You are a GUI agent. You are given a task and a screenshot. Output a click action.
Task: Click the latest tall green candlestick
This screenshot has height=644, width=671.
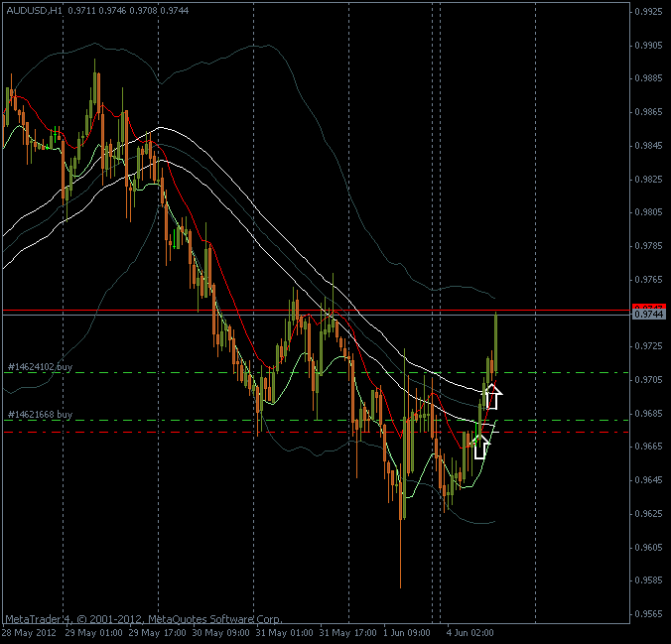tap(496, 342)
